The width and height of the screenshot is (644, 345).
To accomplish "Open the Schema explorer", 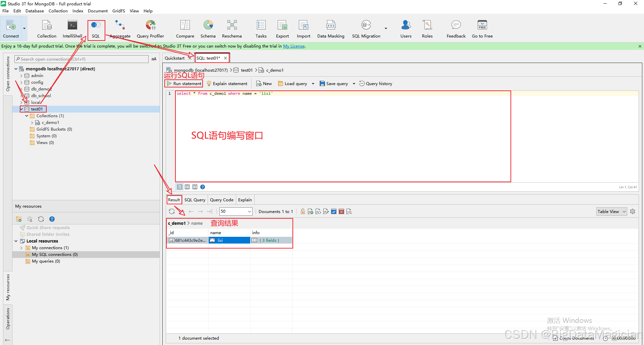I will click(208, 29).
